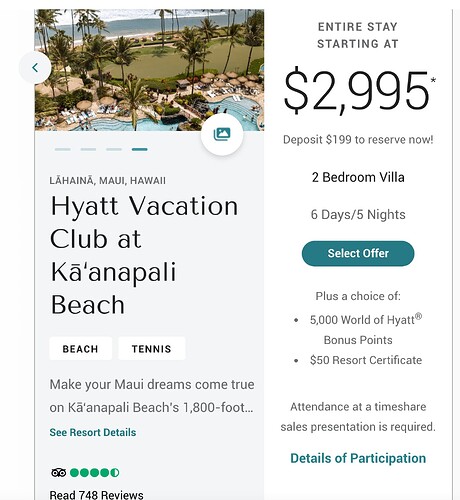The width and height of the screenshot is (460, 500).
Task: Click the price asterisk footnote
Action: 433,80
